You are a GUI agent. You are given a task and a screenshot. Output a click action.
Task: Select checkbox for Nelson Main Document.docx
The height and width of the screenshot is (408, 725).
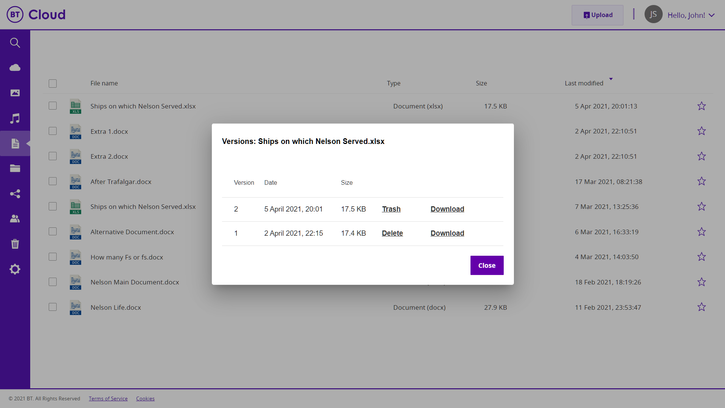coord(53,282)
